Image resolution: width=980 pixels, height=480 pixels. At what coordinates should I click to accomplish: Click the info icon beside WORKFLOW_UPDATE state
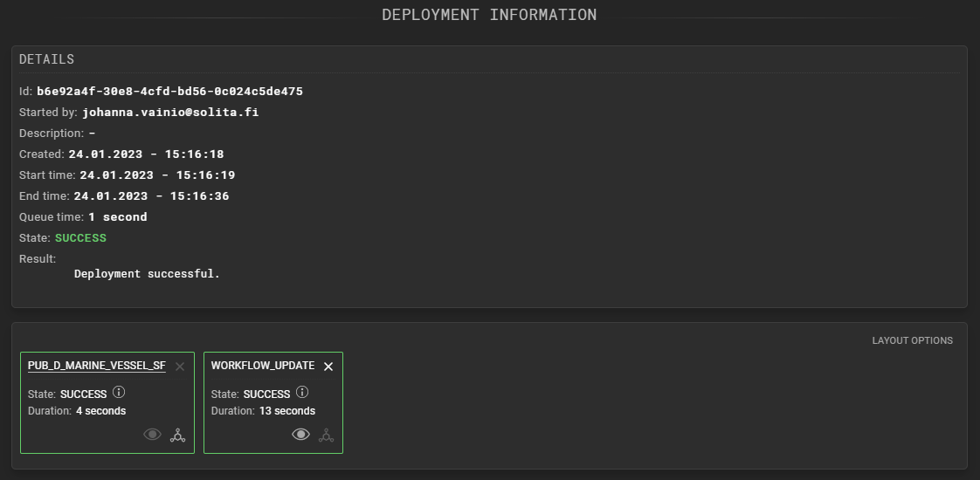(x=302, y=393)
